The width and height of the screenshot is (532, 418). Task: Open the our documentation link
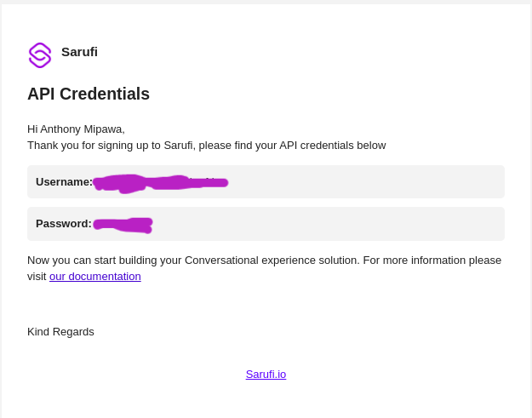click(x=95, y=277)
